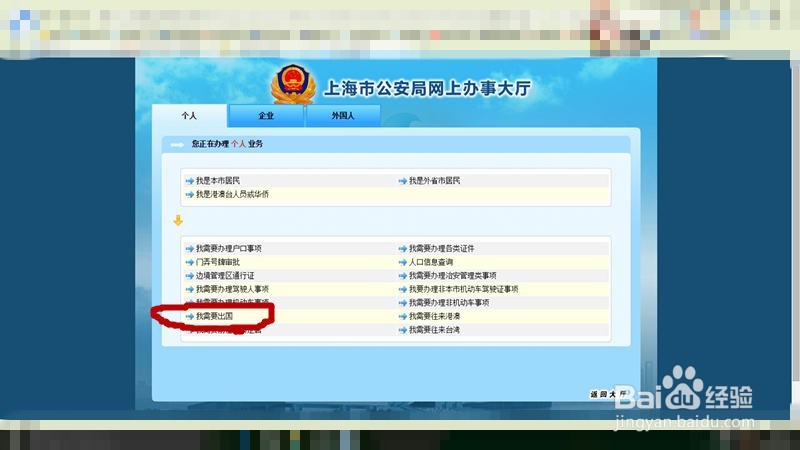Select 我是本市居民 link
The height and width of the screenshot is (450, 800).
pos(218,181)
